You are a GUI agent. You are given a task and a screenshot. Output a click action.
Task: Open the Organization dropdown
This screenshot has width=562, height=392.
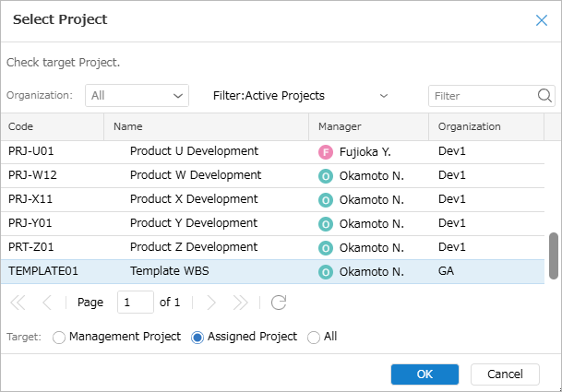tap(137, 96)
